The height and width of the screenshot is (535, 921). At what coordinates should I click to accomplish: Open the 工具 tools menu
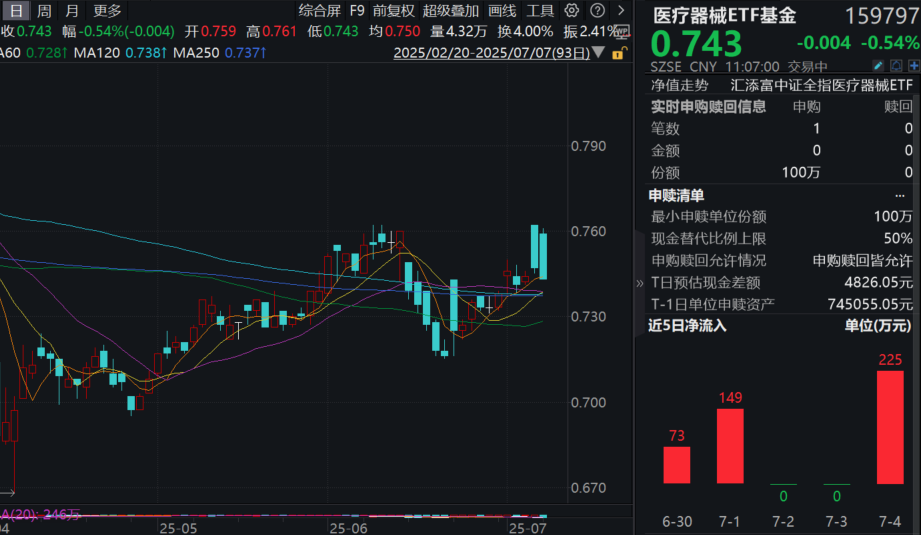[540, 11]
